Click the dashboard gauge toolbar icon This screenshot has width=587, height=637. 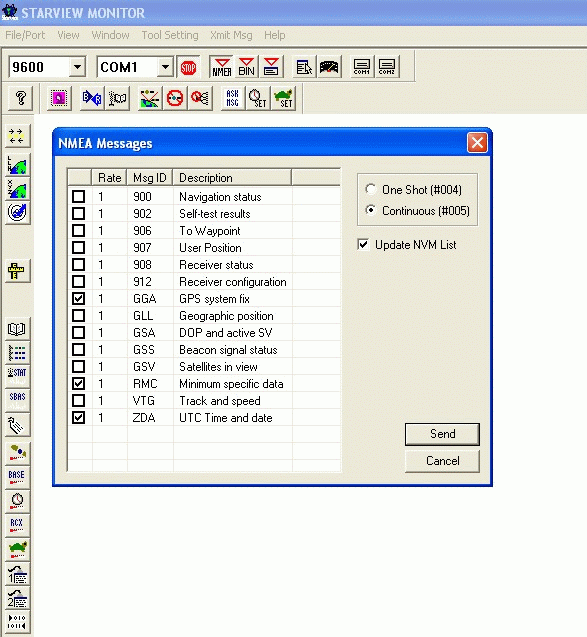329,67
